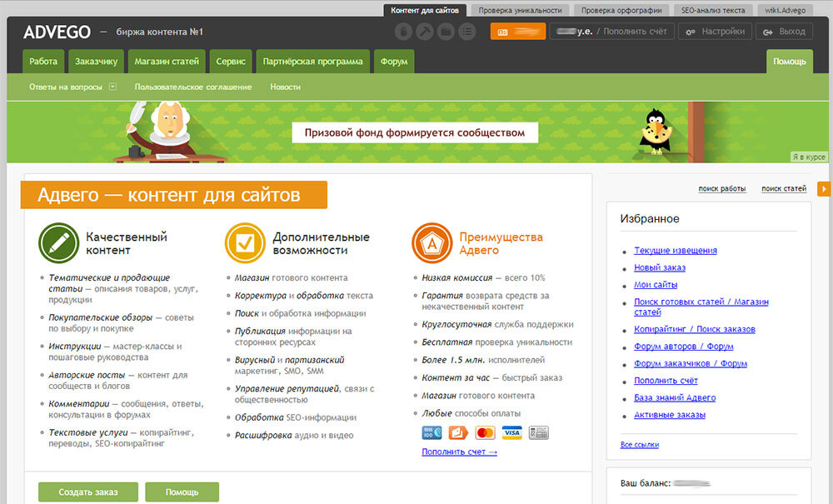Click the поиск статей link
The height and width of the screenshot is (504, 833).
click(784, 188)
